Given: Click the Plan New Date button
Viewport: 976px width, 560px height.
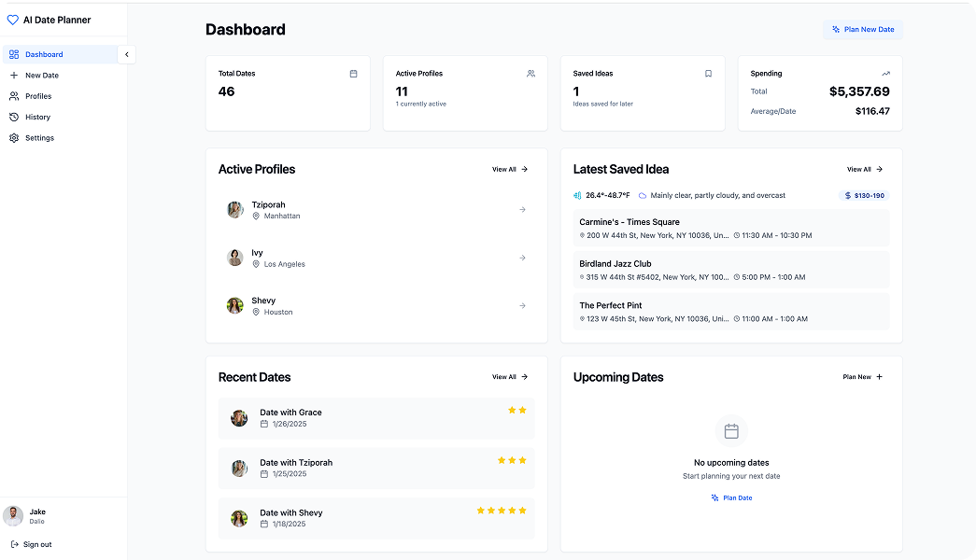Looking at the screenshot, I should tap(862, 29).
